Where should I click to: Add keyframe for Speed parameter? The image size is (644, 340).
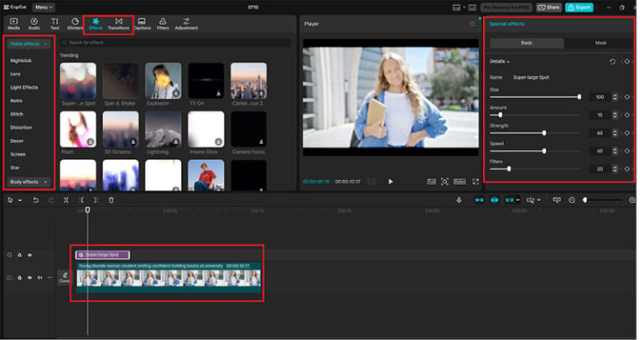coord(627,151)
